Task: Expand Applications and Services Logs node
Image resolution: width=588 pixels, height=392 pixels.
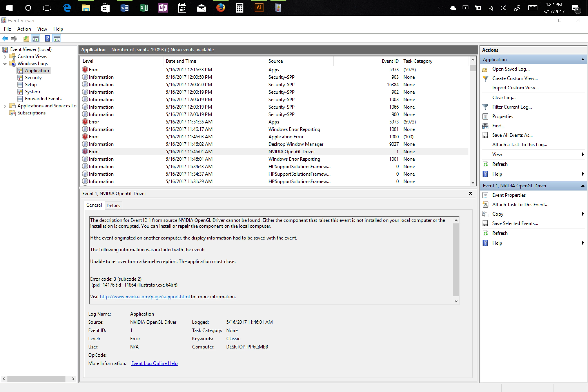Action: (5, 106)
